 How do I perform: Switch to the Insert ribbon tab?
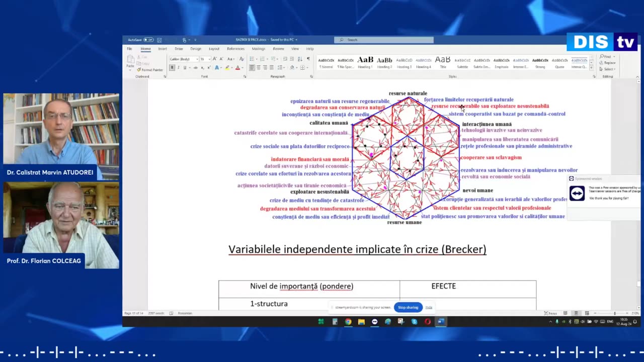click(x=163, y=49)
